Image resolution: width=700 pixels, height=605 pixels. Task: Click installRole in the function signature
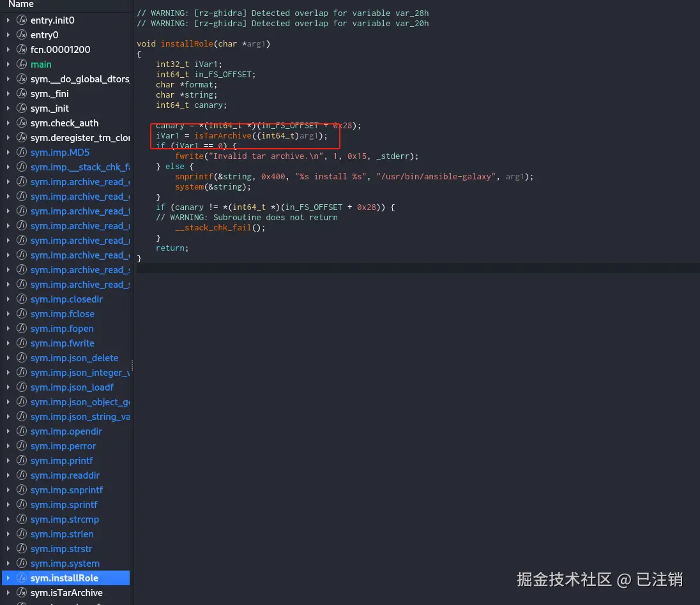186,44
